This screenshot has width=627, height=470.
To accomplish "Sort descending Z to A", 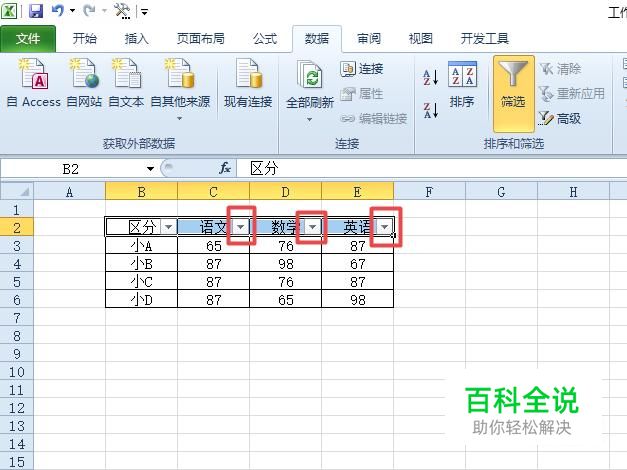I will (x=431, y=110).
